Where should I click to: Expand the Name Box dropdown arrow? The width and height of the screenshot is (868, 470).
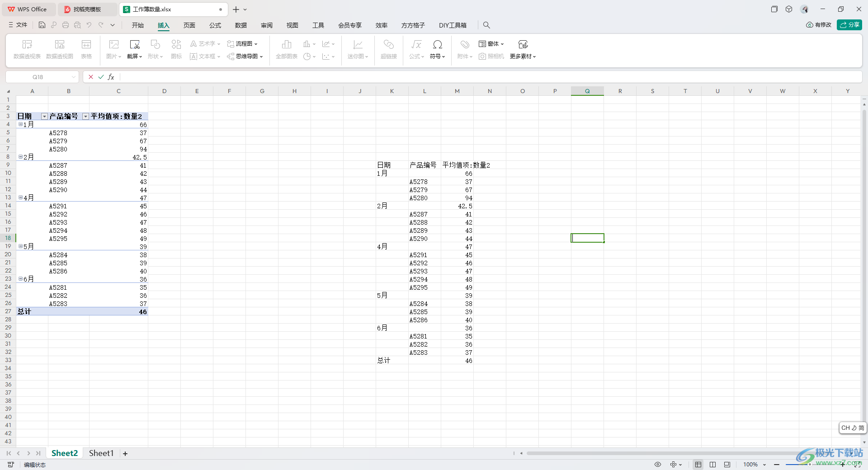tap(73, 77)
